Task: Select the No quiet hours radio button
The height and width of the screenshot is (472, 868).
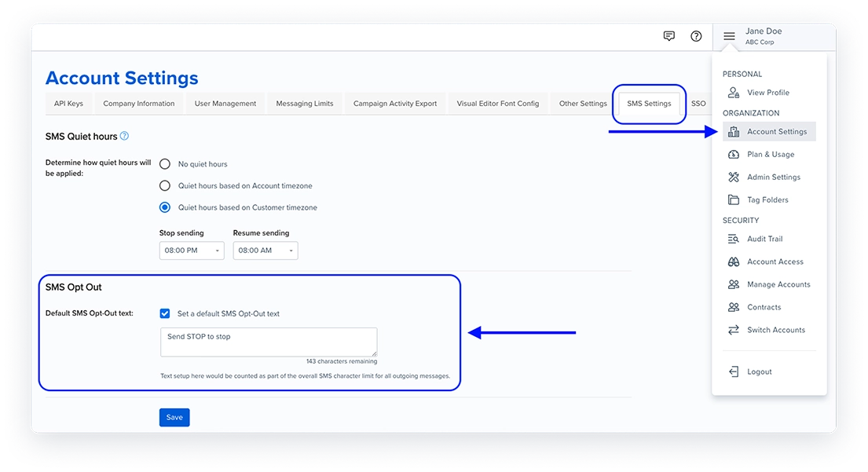Action: click(165, 164)
